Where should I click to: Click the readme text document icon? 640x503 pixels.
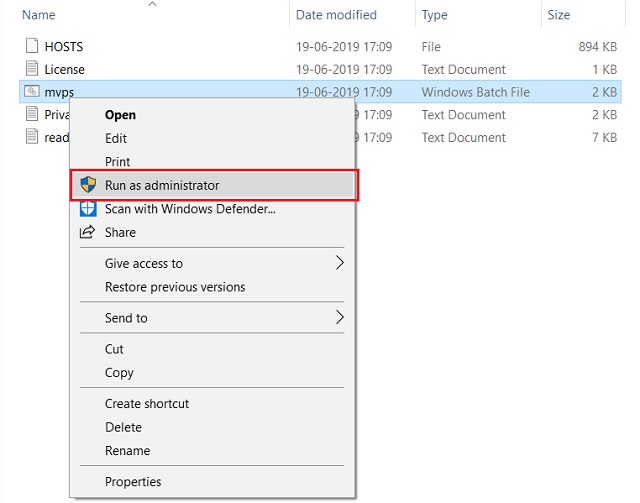[x=32, y=136]
